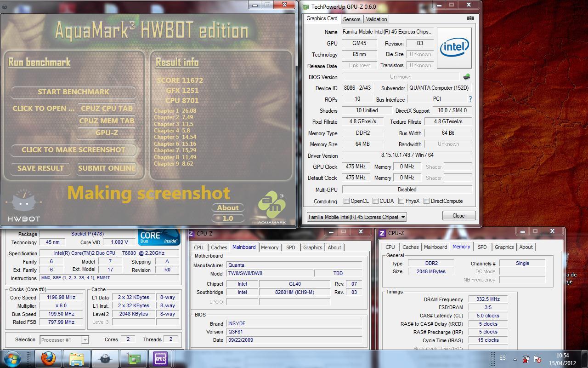This screenshot has height=368, width=588.
Task: Click the GPU-Z screenshot camera icon
Action: (x=470, y=18)
